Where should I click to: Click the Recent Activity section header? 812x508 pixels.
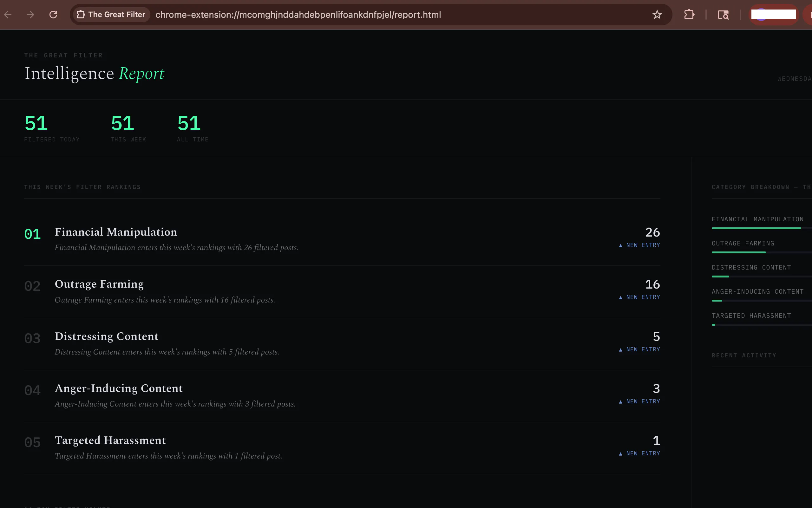(x=744, y=355)
